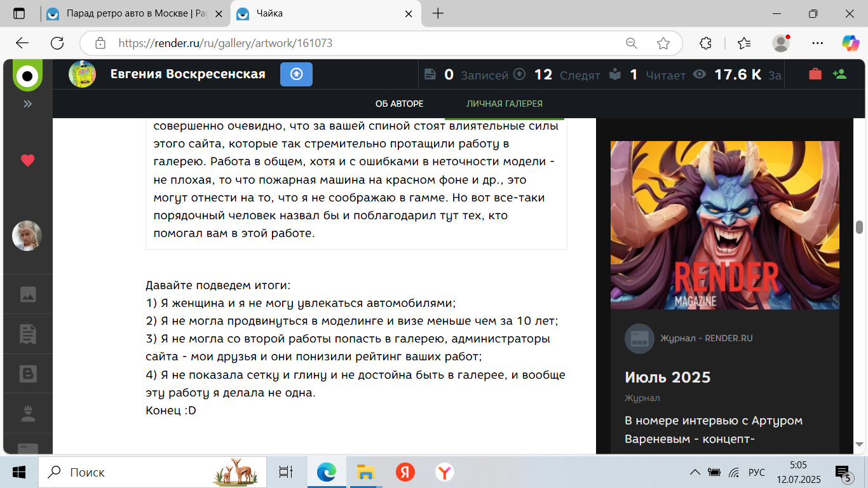Click the red heart icon in sidebar
Image resolution: width=868 pixels, height=488 pixels.
[x=27, y=161]
